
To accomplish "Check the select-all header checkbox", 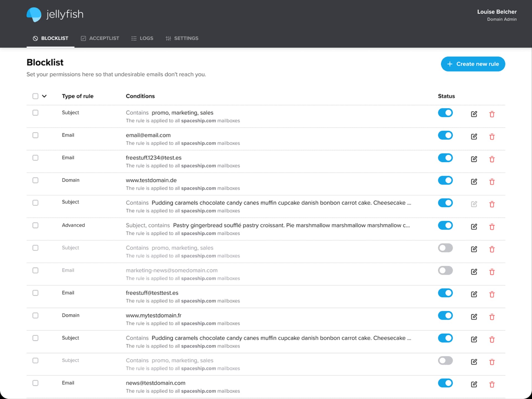I will [35, 96].
